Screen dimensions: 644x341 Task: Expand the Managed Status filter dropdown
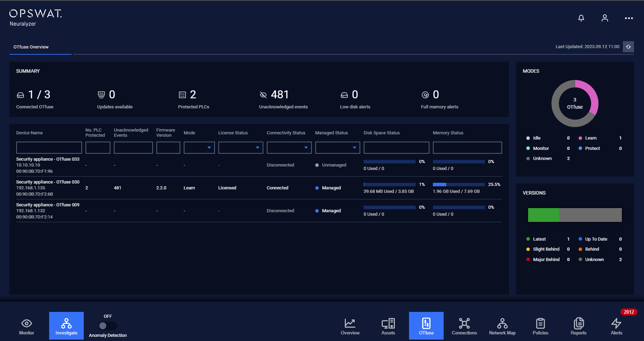click(x=338, y=147)
